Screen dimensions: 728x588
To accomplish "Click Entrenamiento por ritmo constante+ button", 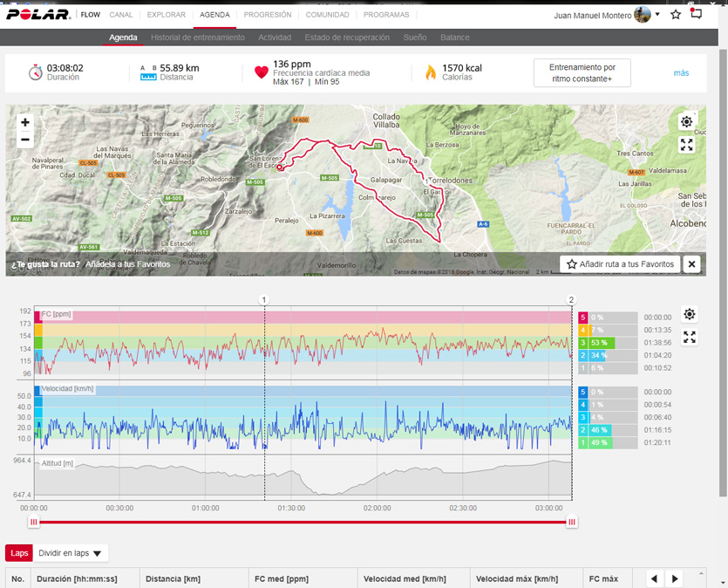I will click(x=582, y=73).
